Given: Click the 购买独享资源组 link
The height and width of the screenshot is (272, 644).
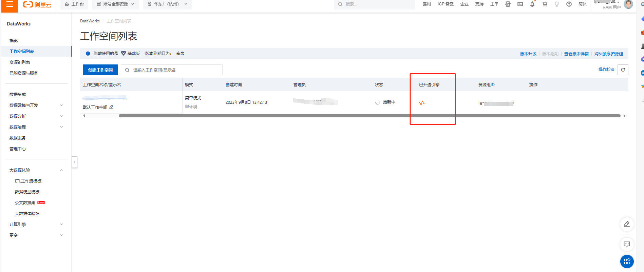Looking at the screenshot, I should click(609, 54).
